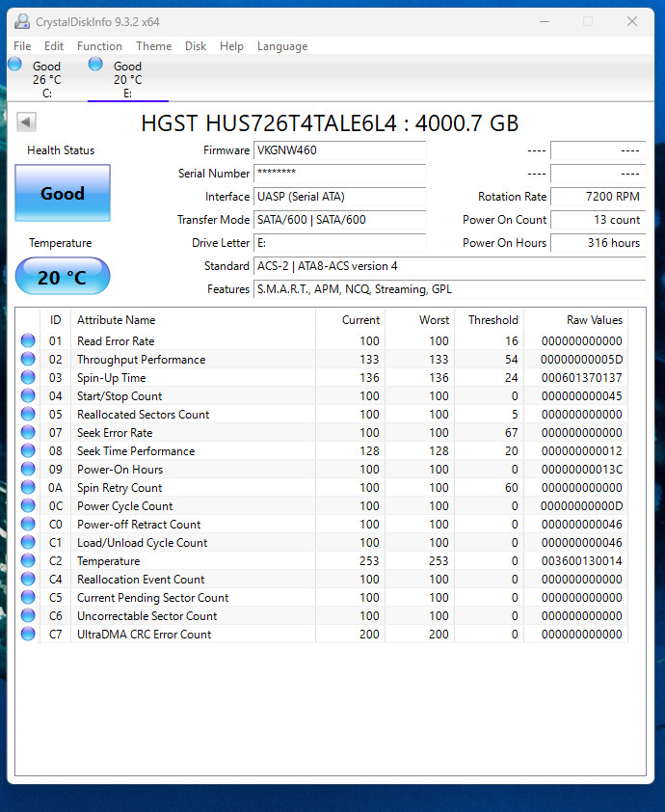
Task: Click status orb for Power-off Retract Count
Action: [x=28, y=524]
